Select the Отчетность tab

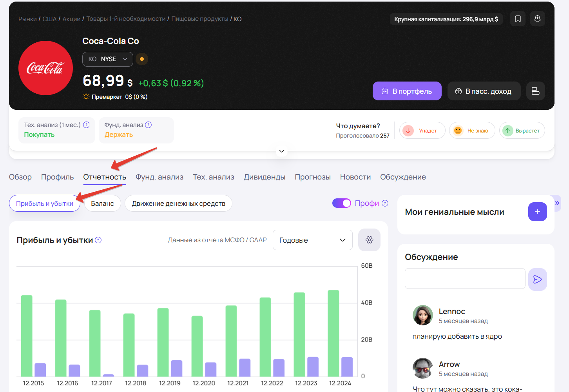[105, 177]
